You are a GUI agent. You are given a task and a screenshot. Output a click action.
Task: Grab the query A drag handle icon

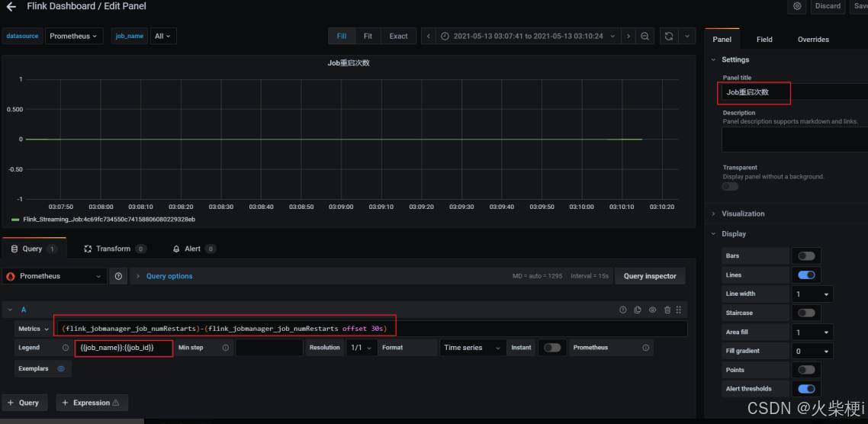679,310
